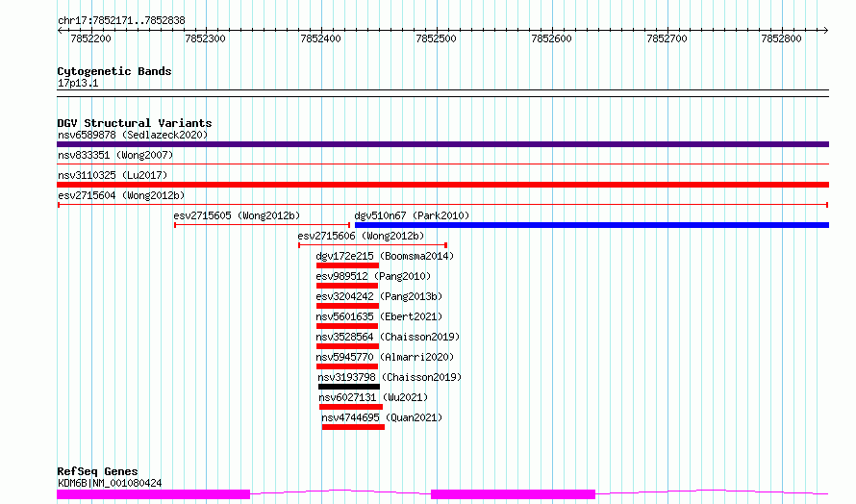Select the black nsv3193798 variant bar
The image size is (856, 504).
[349, 387]
